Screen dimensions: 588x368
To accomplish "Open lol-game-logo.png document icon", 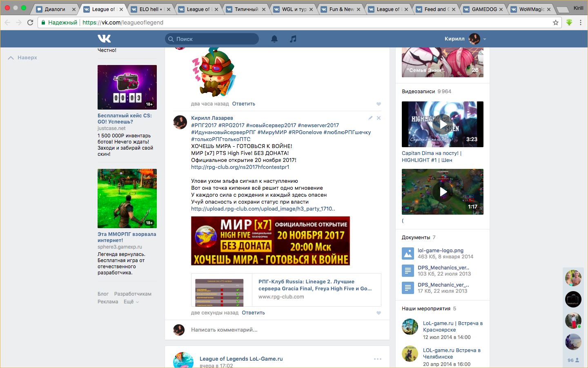I will (408, 254).
